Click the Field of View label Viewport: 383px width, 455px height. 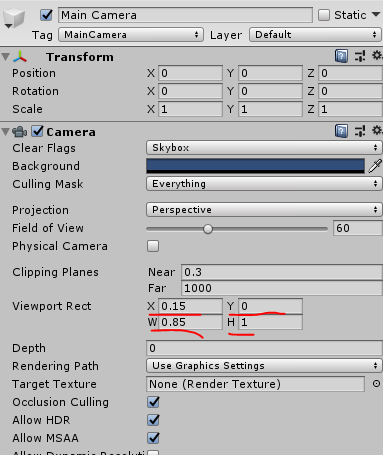pos(48,228)
